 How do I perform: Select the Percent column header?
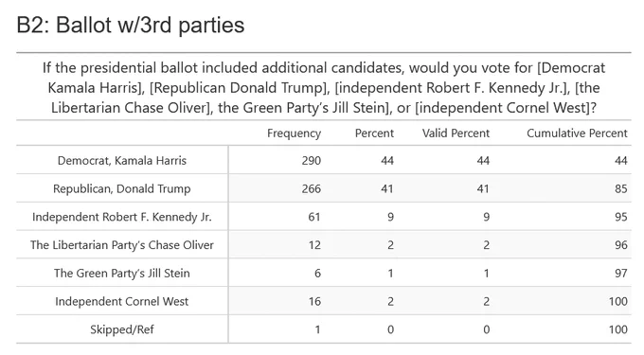click(374, 133)
